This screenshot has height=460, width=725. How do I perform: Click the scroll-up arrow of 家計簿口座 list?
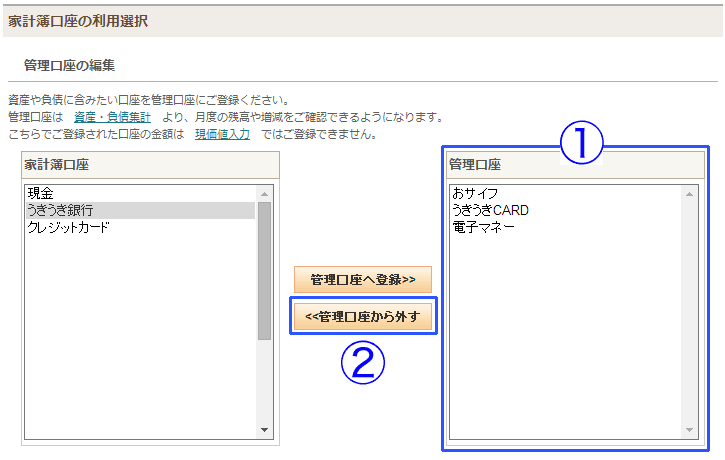(x=264, y=194)
